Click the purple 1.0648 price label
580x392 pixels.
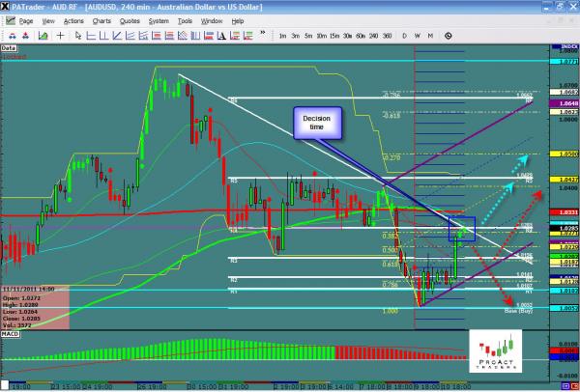point(565,103)
